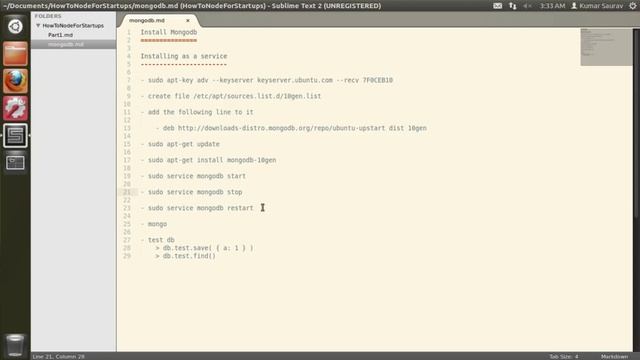
Task: Click the 'mongo' line
Action: [154, 224]
